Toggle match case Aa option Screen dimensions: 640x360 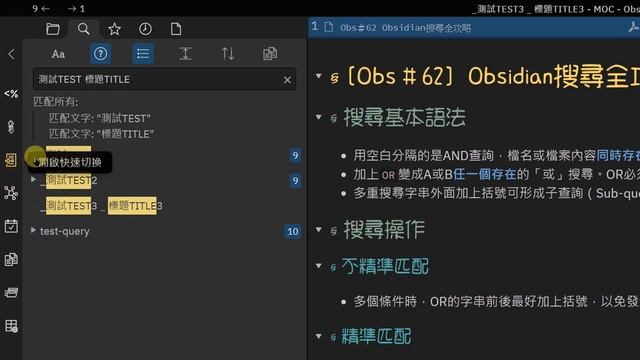coord(58,54)
